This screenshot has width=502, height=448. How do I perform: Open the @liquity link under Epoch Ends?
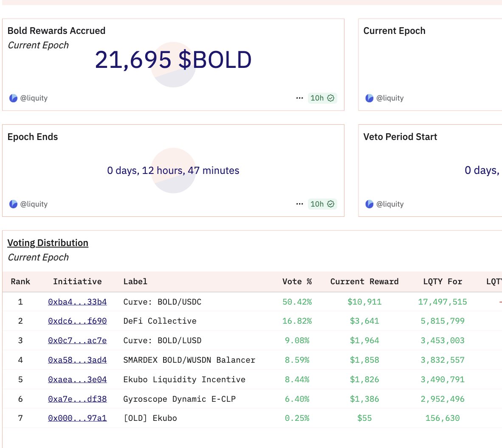pos(34,204)
